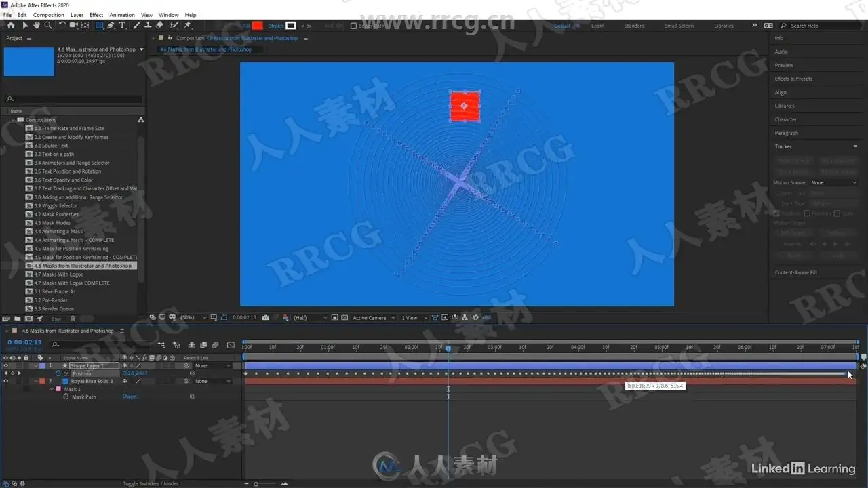
Task: Click the Fast Previews icon in viewer
Action: click(445, 317)
